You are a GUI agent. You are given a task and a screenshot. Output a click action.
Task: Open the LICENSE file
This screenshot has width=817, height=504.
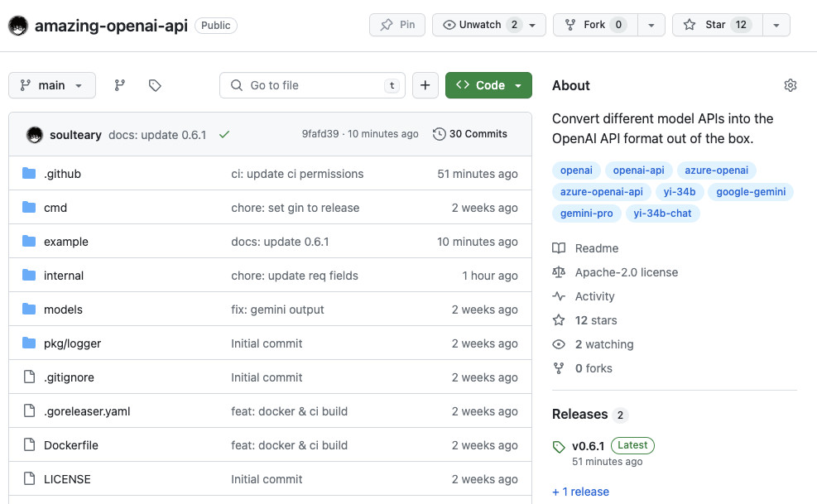point(67,478)
